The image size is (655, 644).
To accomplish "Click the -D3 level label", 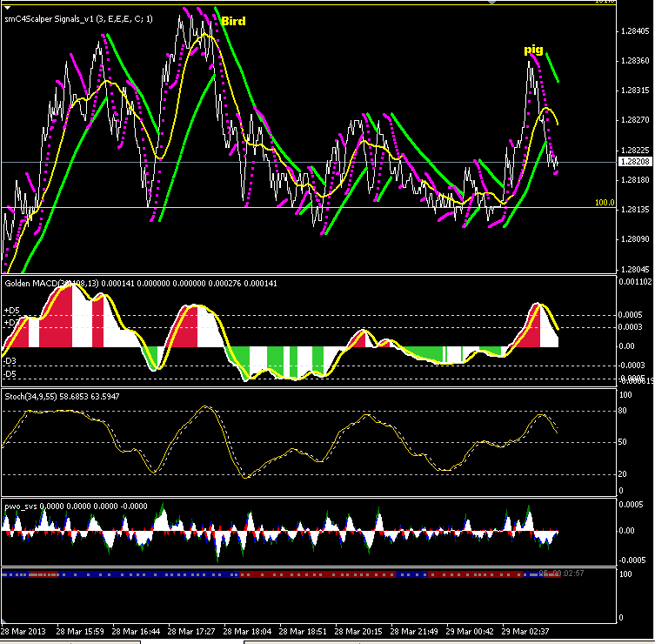I will click(x=10, y=361).
